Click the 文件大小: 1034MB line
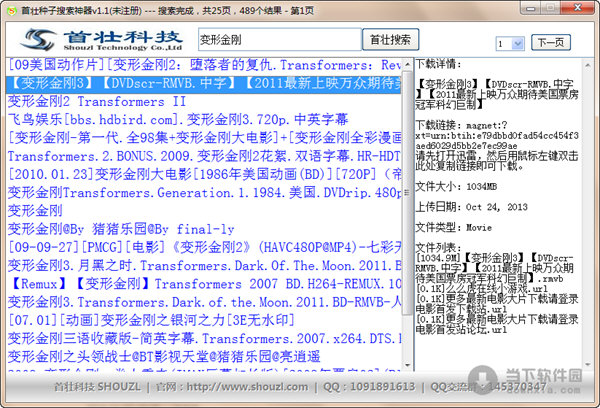This screenshot has height=408, width=600. click(456, 187)
